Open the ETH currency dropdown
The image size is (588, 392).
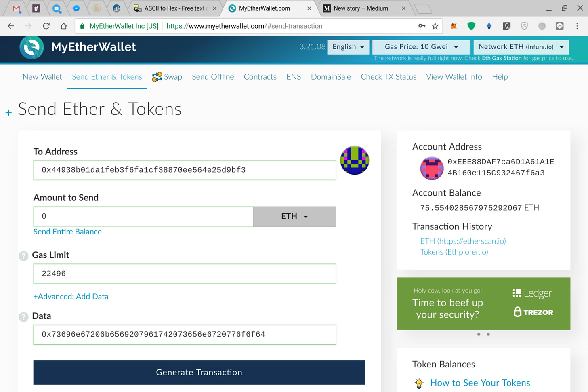click(294, 216)
